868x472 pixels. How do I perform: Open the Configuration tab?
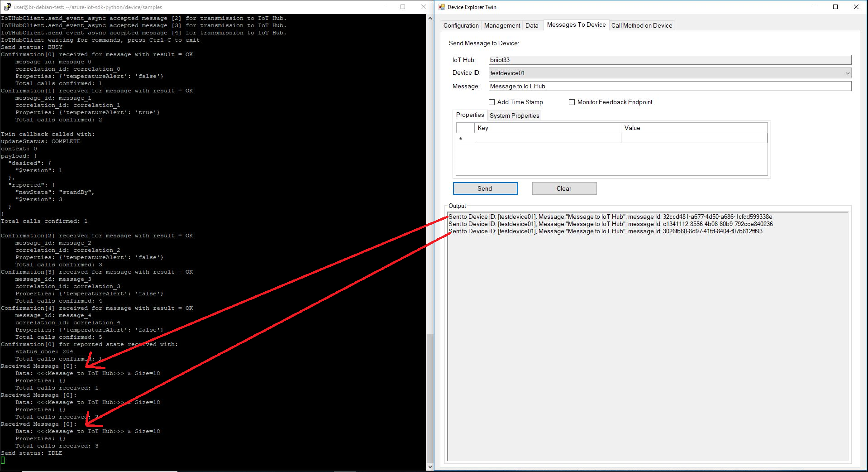(x=461, y=25)
